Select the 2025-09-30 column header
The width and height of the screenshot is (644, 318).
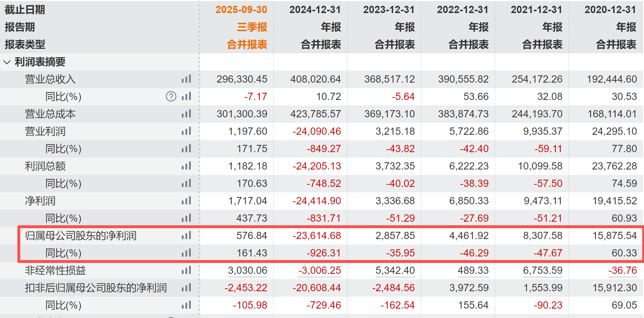(241, 9)
